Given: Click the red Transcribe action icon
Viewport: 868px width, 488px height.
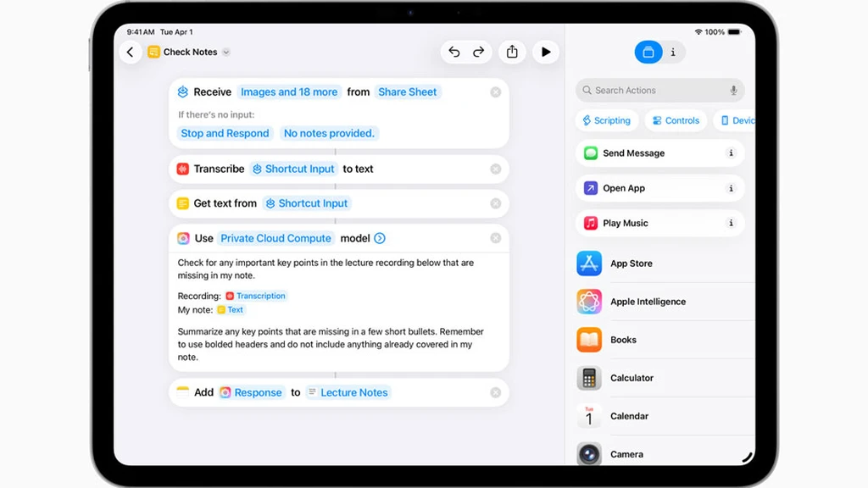Looking at the screenshot, I should (x=183, y=169).
